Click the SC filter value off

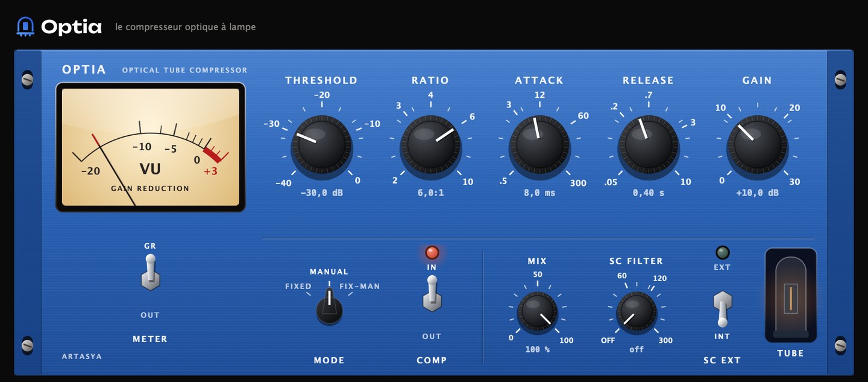point(636,349)
